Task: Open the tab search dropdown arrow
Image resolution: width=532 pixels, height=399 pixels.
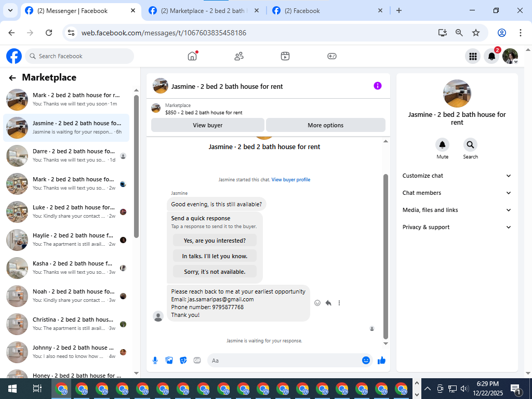Action: click(10, 10)
